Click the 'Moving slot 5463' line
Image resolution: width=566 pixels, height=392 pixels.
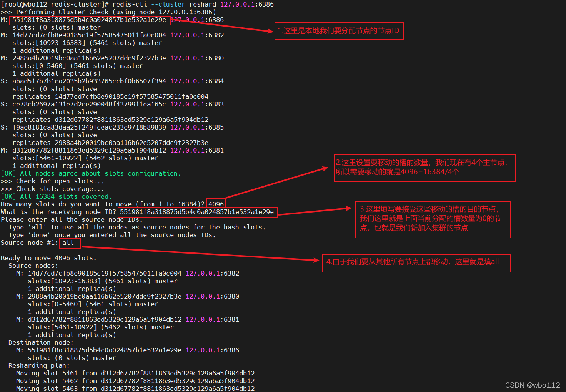(135, 388)
